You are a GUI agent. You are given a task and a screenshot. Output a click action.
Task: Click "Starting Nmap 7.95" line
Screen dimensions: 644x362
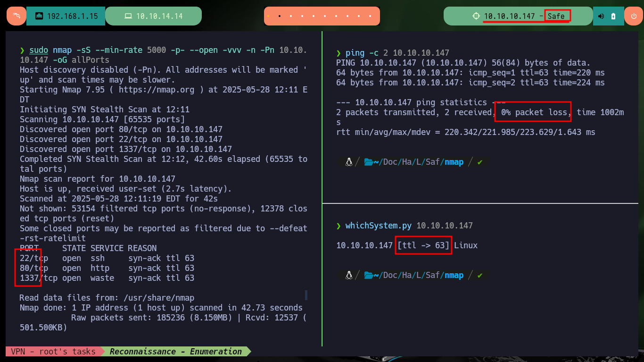164,94
